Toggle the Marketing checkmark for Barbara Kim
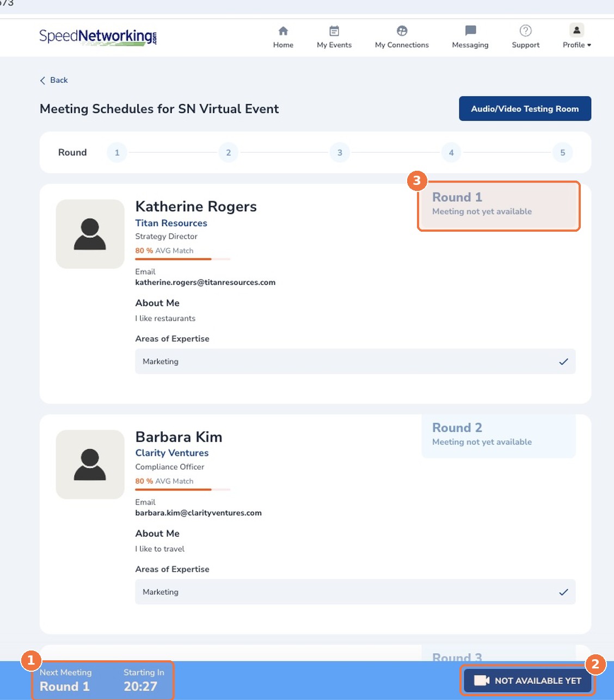 pos(563,592)
